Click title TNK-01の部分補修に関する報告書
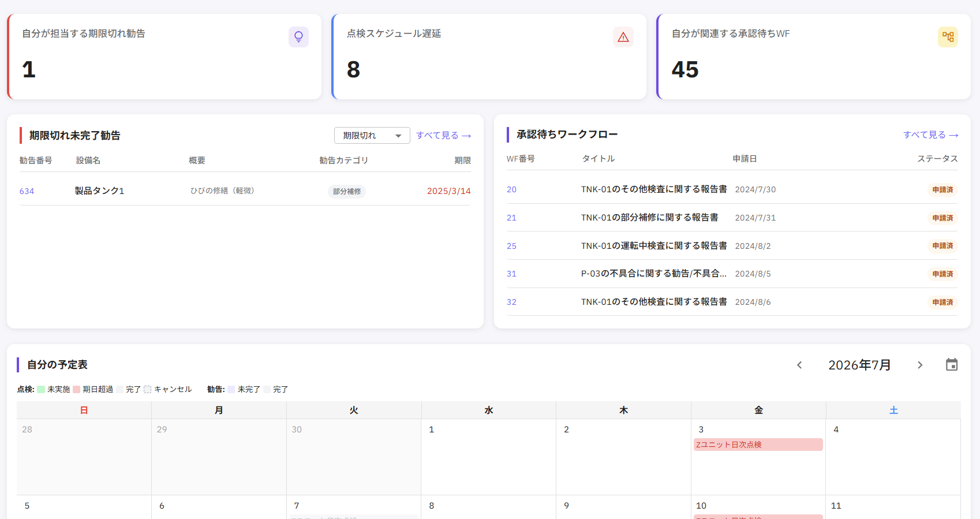The image size is (980, 519). pos(649,218)
